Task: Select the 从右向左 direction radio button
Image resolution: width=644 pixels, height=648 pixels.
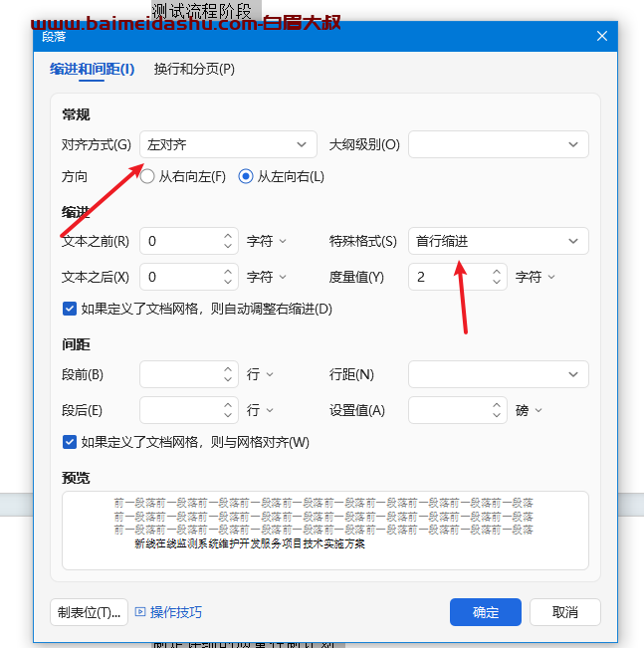Action: click(x=147, y=177)
